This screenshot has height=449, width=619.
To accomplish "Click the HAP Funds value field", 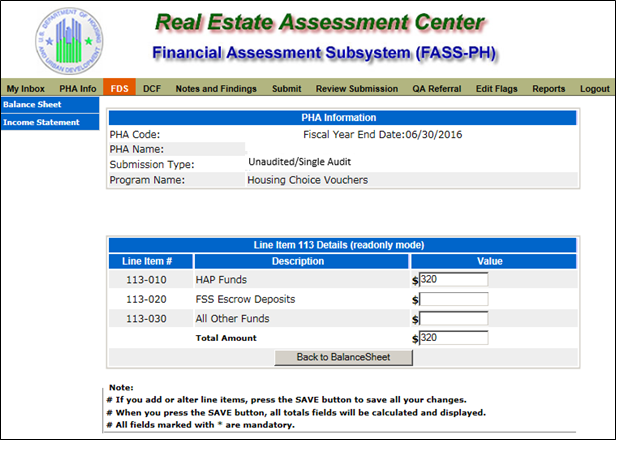I will [453, 280].
